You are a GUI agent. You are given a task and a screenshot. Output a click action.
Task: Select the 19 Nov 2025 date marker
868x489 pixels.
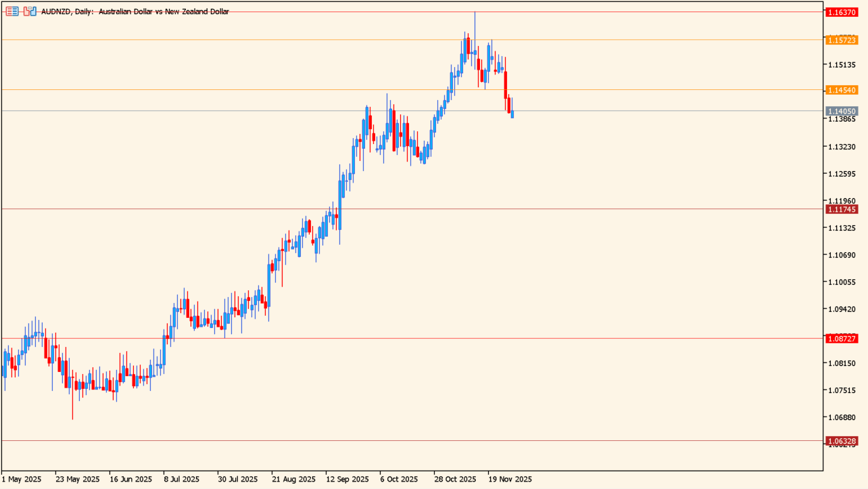click(x=510, y=480)
